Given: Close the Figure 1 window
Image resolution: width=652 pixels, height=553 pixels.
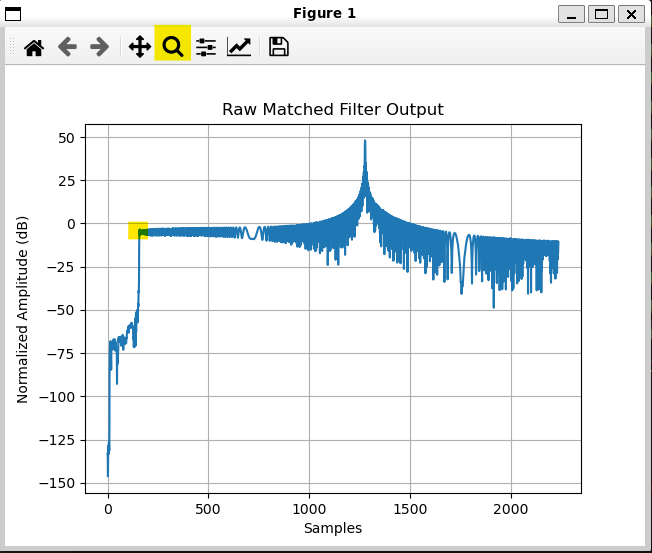Looking at the screenshot, I should pos(631,14).
